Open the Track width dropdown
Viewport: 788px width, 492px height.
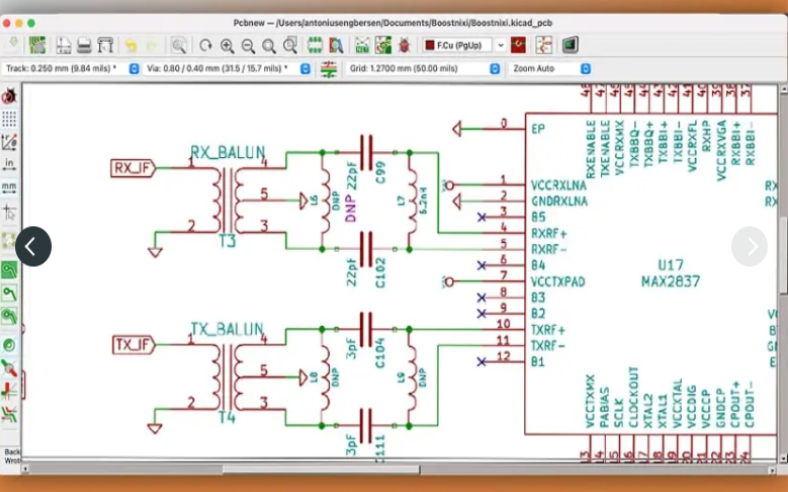tap(134, 69)
